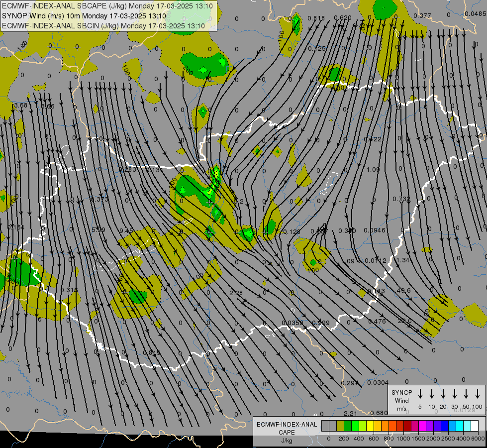Click the 50 m/s wind arrow in legend
This screenshot has width=487, height=448.
[466, 394]
